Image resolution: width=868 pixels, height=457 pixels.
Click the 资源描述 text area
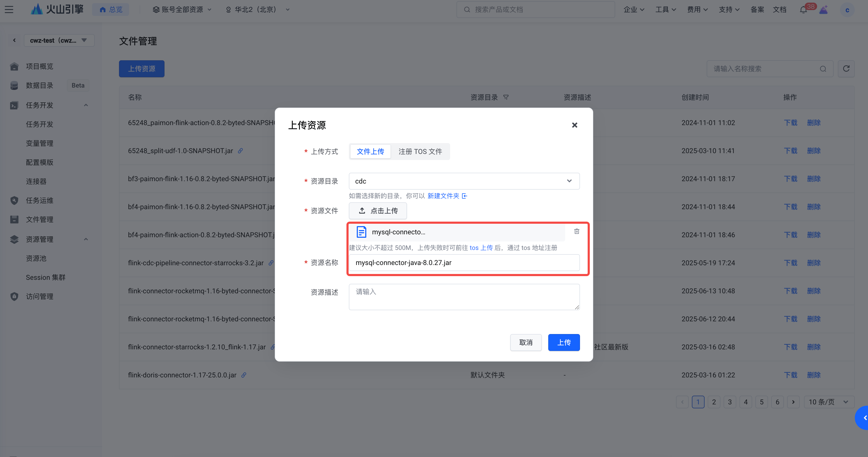coord(464,296)
